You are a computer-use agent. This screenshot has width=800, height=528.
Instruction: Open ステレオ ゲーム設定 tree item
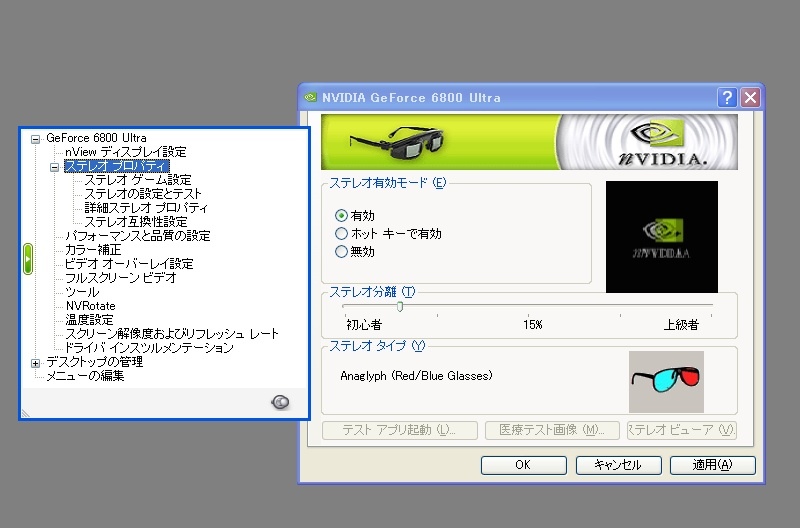pos(138,180)
